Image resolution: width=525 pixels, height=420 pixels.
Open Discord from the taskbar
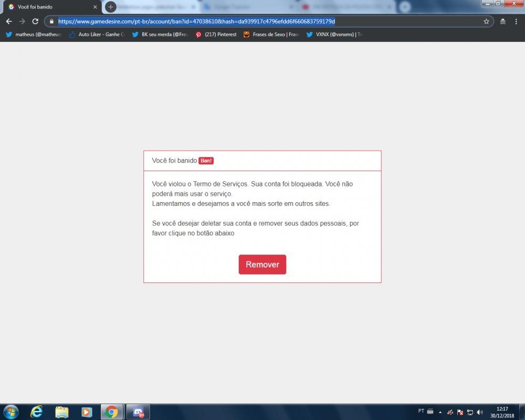[139, 412]
